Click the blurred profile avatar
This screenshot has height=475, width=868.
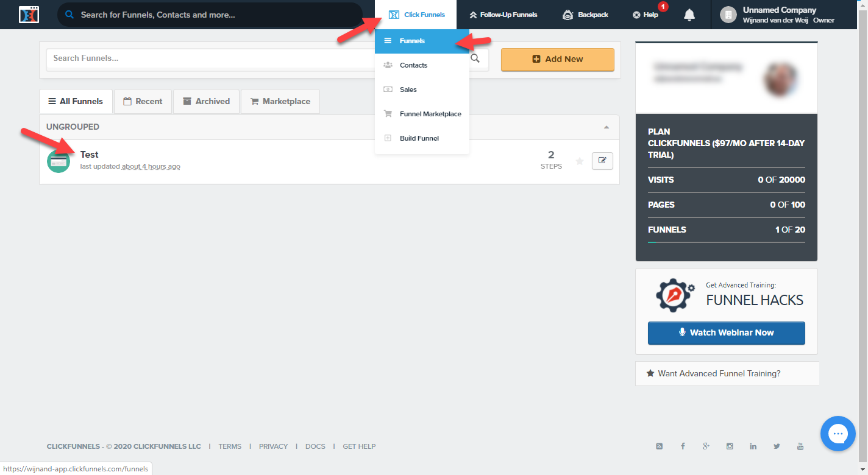(x=781, y=79)
